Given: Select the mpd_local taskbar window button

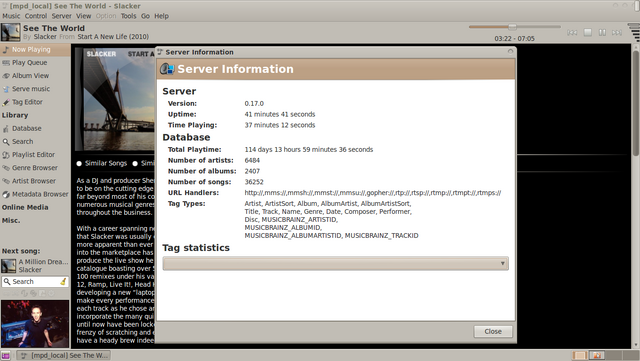Looking at the screenshot, I should (x=64, y=355).
